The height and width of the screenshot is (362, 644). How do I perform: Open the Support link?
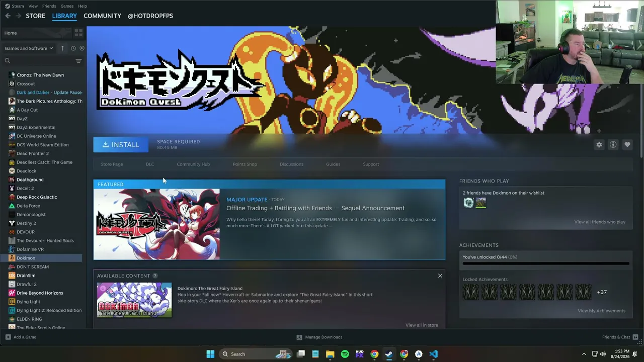pyautogui.click(x=371, y=164)
